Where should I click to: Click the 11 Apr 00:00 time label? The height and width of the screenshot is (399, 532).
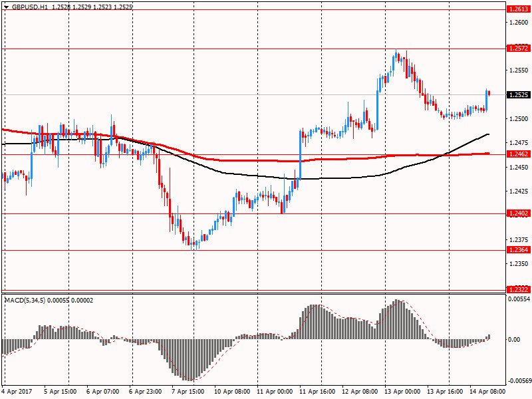click(x=275, y=392)
